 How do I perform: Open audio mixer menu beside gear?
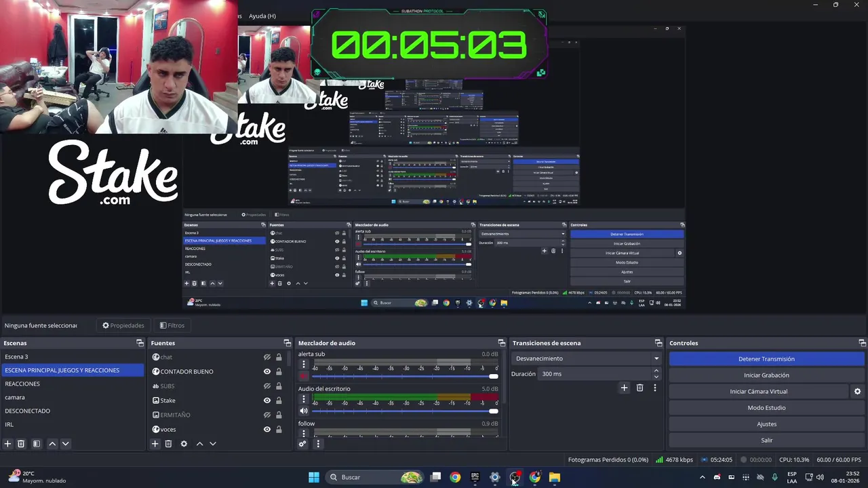coord(318,444)
